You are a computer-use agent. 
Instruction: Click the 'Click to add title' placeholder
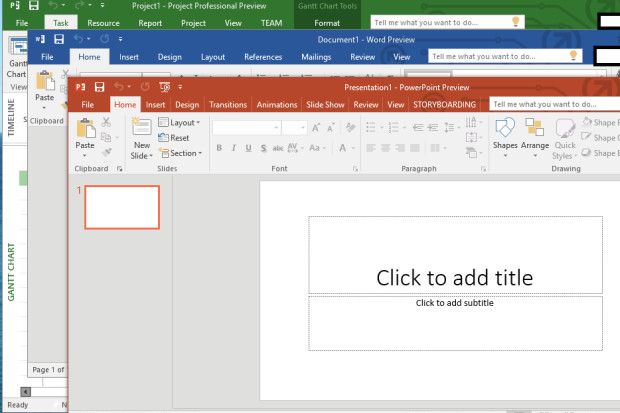click(455, 255)
